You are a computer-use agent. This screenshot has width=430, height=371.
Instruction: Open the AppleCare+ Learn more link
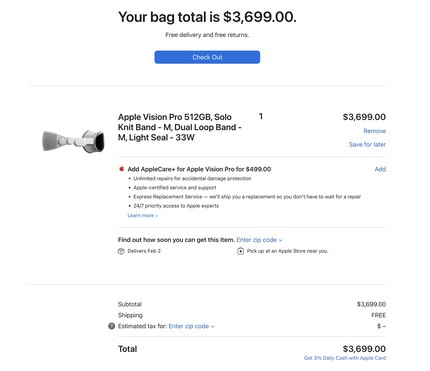point(142,216)
